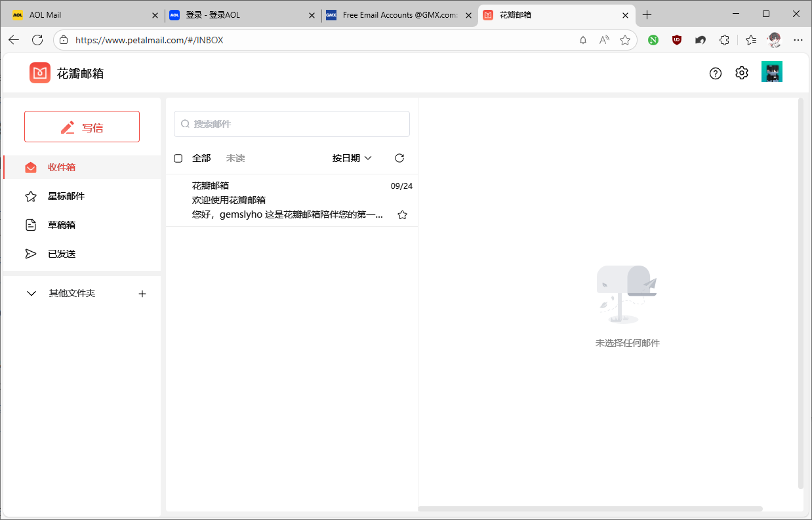This screenshot has height=520, width=812.
Task: Expand the 按日期 sort dropdown
Action: pos(352,158)
